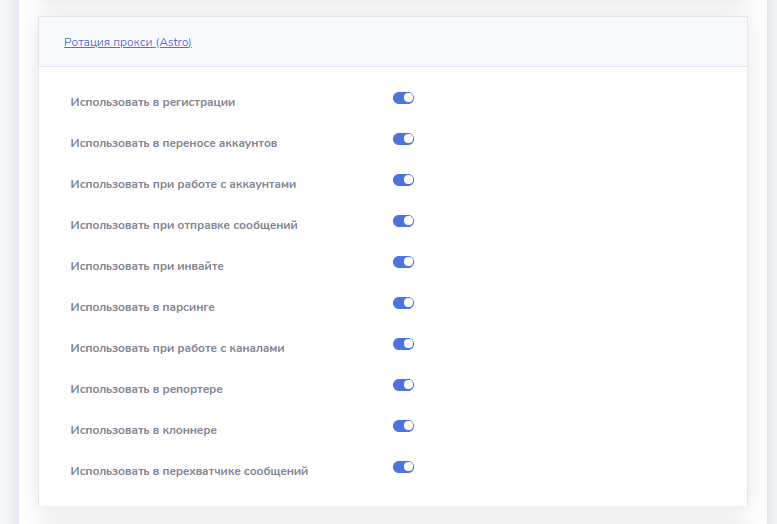The height and width of the screenshot is (524, 777).
Task: Click the Использовать при отправке сообщений label text
Action: pyautogui.click(x=184, y=225)
